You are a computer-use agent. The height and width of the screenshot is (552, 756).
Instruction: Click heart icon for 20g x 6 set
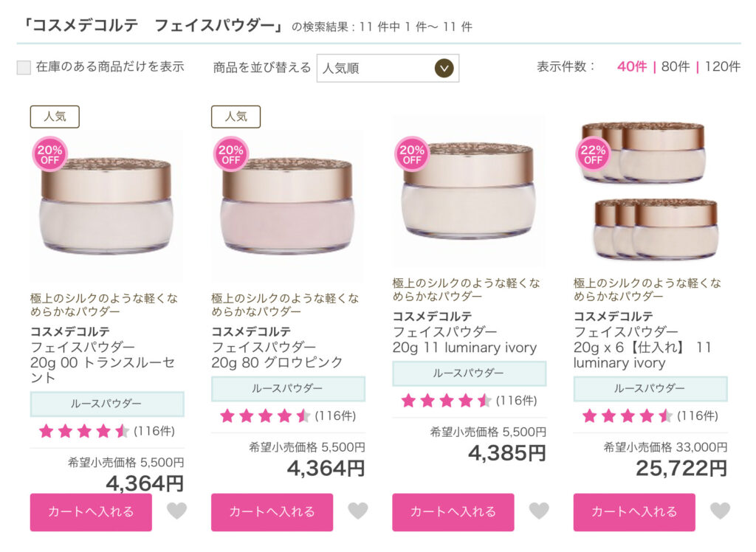(721, 511)
